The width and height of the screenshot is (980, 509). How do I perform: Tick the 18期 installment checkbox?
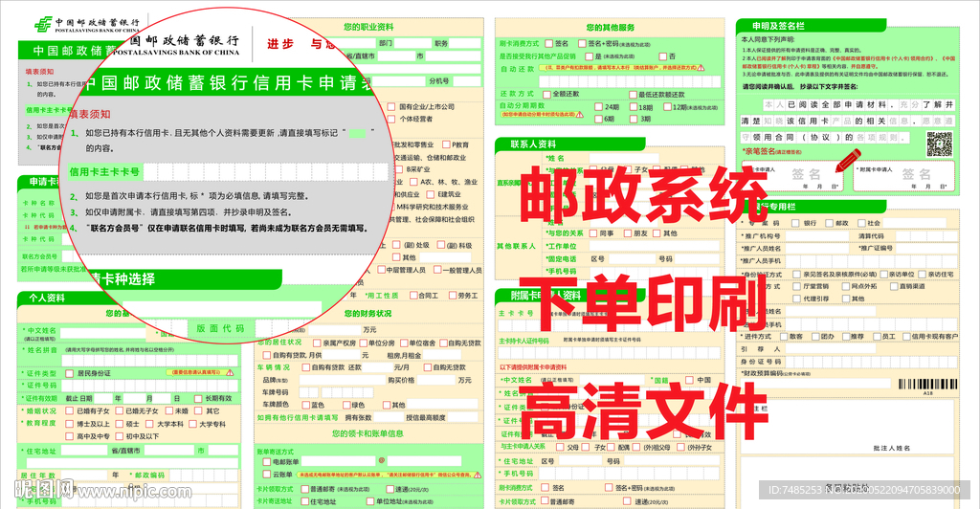(x=632, y=107)
